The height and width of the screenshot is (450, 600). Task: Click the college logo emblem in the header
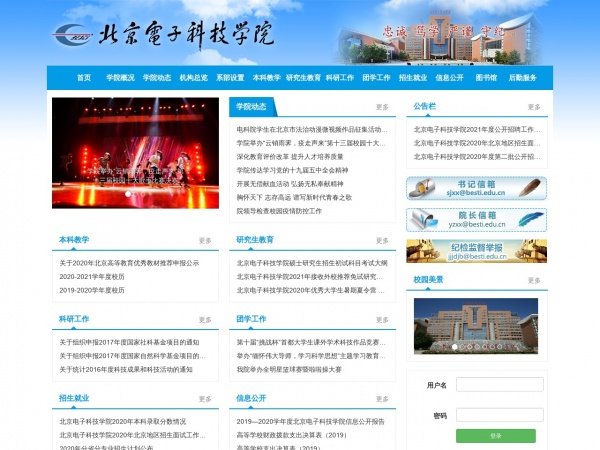pyautogui.click(x=73, y=34)
